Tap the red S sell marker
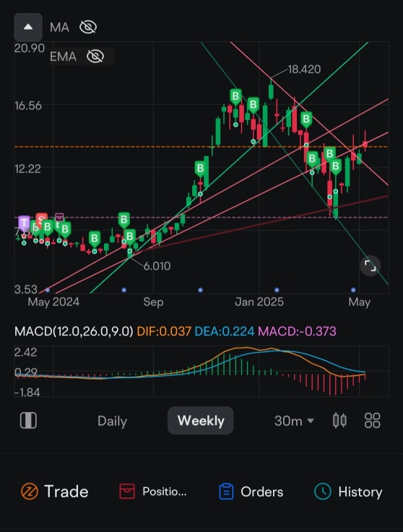 click(x=41, y=219)
